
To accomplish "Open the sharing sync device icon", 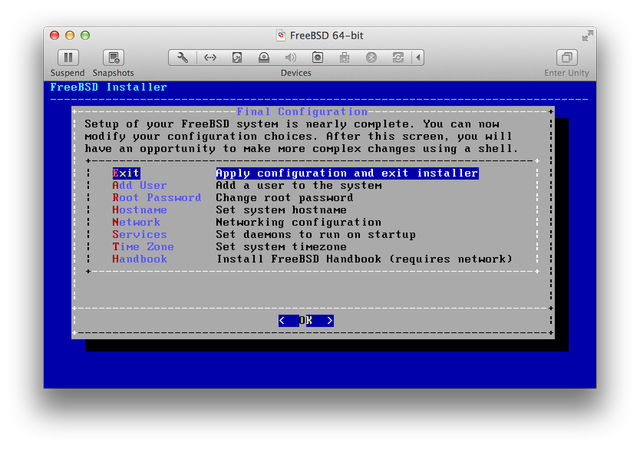I will (x=398, y=58).
